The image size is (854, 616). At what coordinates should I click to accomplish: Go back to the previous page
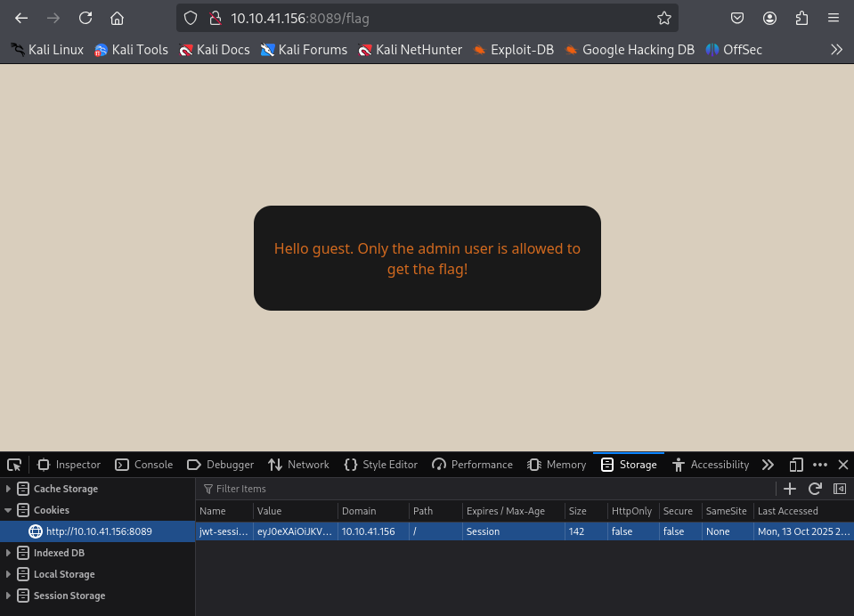tap(21, 18)
